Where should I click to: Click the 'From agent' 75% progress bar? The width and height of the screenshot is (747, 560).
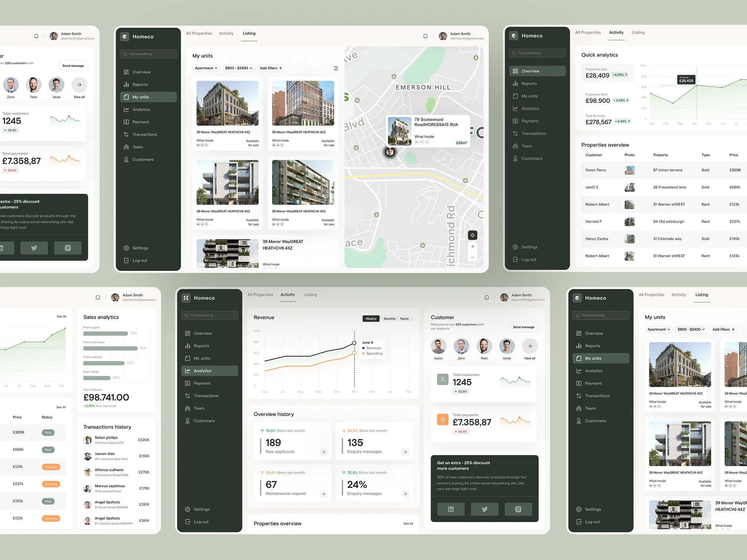tap(105, 333)
